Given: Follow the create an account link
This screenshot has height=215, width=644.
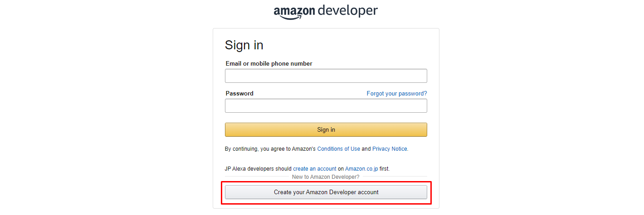Looking at the screenshot, I should click(315, 169).
